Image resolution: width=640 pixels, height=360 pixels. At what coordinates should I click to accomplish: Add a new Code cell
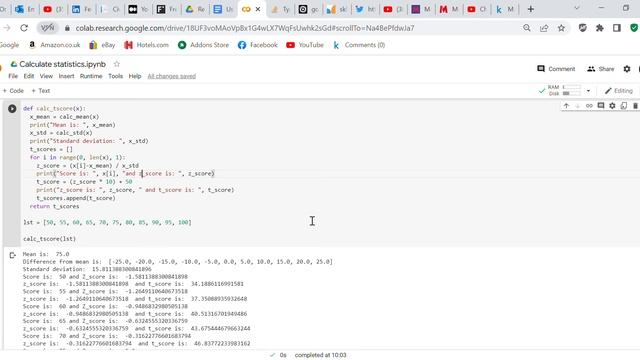[x=13, y=91]
